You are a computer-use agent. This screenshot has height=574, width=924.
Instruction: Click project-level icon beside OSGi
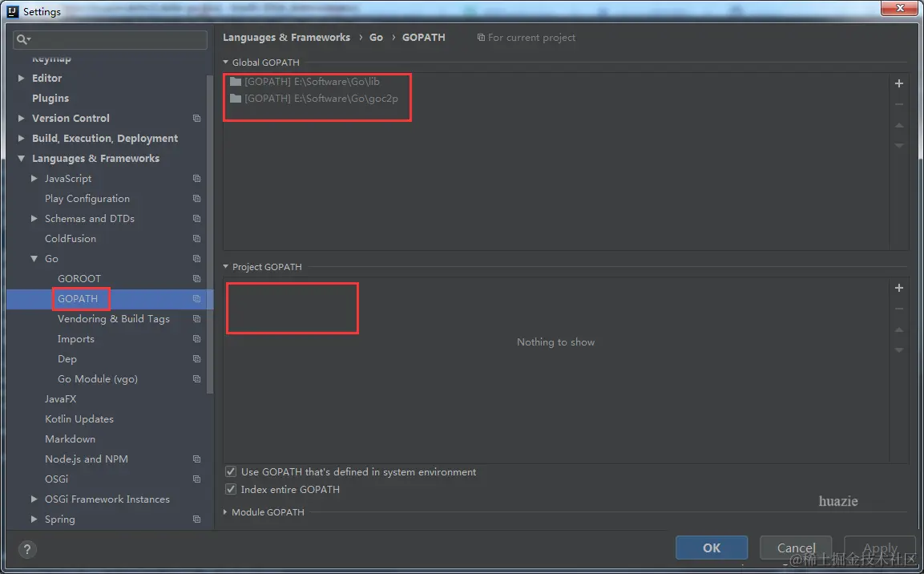(x=197, y=479)
